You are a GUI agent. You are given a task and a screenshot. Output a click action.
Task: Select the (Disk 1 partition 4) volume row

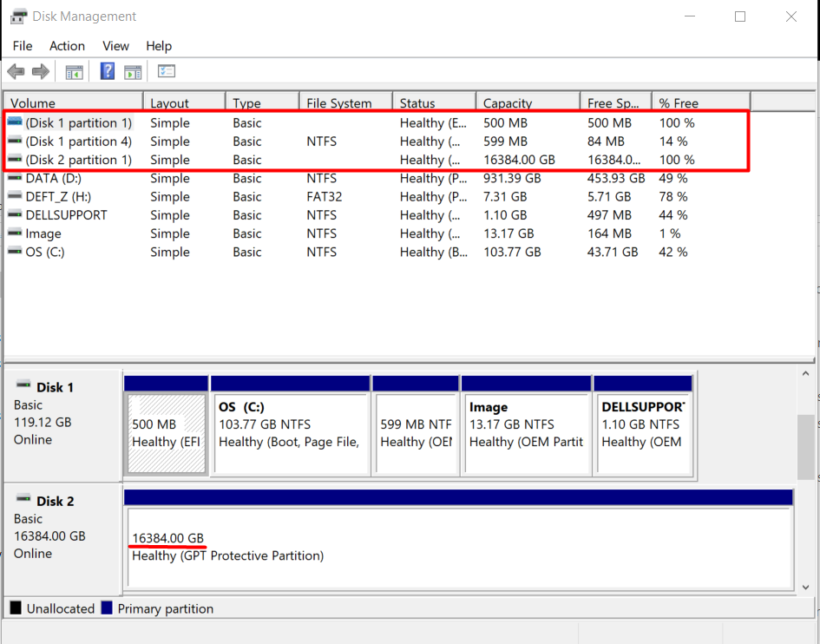[377, 141]
